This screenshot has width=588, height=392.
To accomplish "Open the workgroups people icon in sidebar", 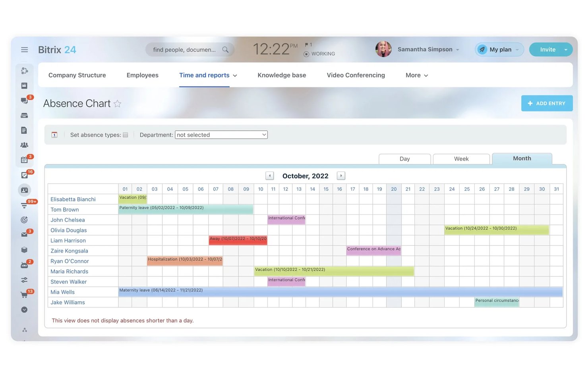I will pos(24,145).
